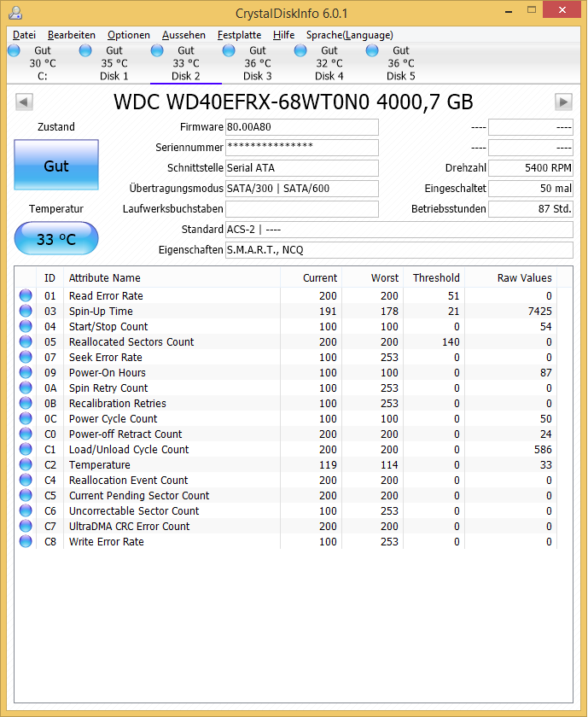This screenshot has height=717, width=588.
Task: Click the Raw Values column header
Action: (510, 277)
